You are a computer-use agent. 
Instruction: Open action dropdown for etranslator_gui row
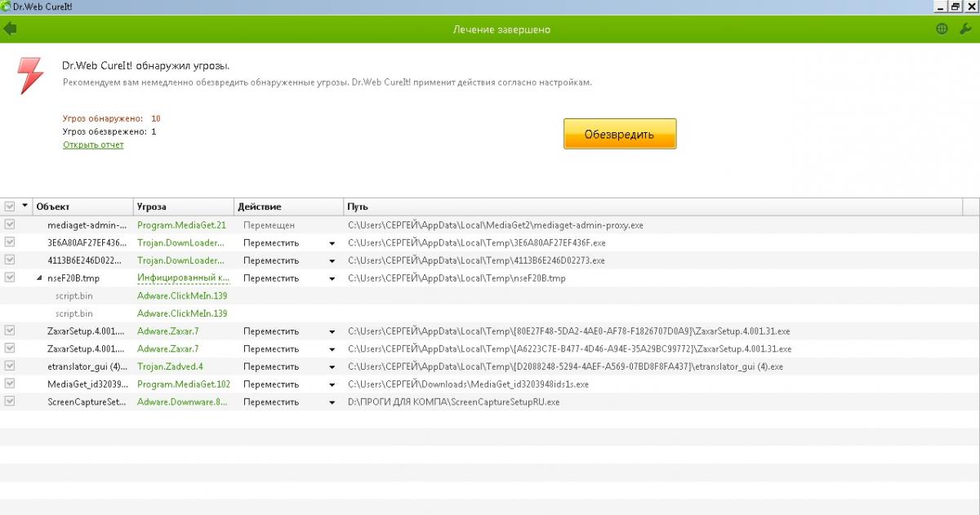click(332, 367)
